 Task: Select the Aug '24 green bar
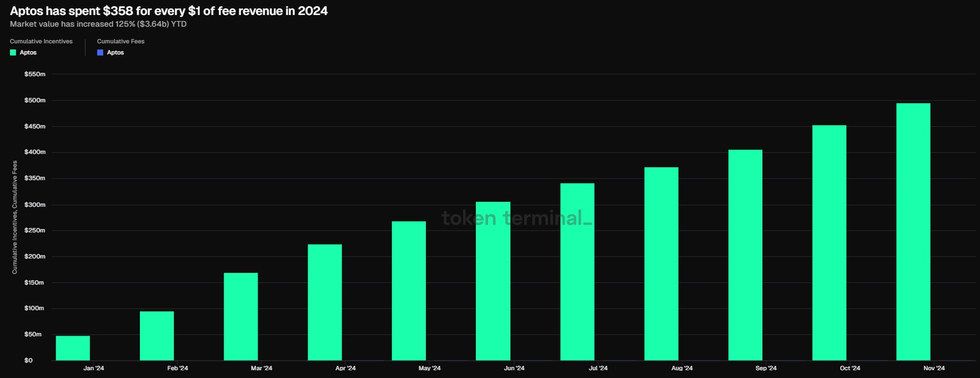[x=661, y=263]
